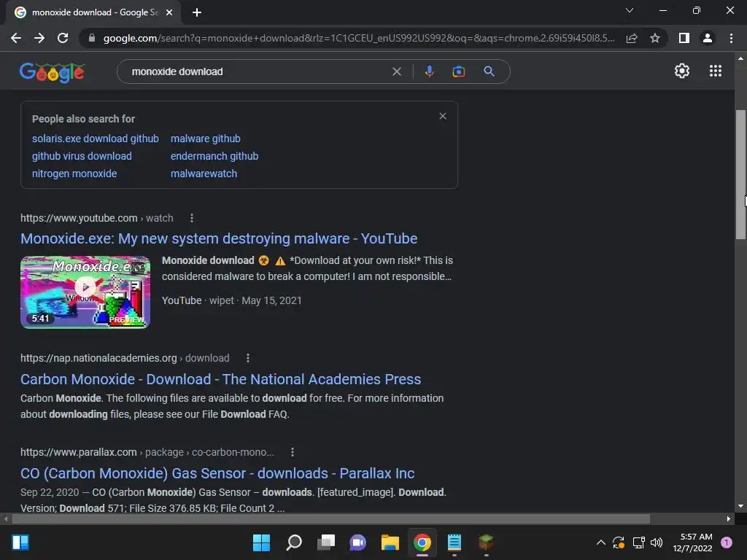Open taskbar Search
This screenshot has height=560, width=747.
293,542
